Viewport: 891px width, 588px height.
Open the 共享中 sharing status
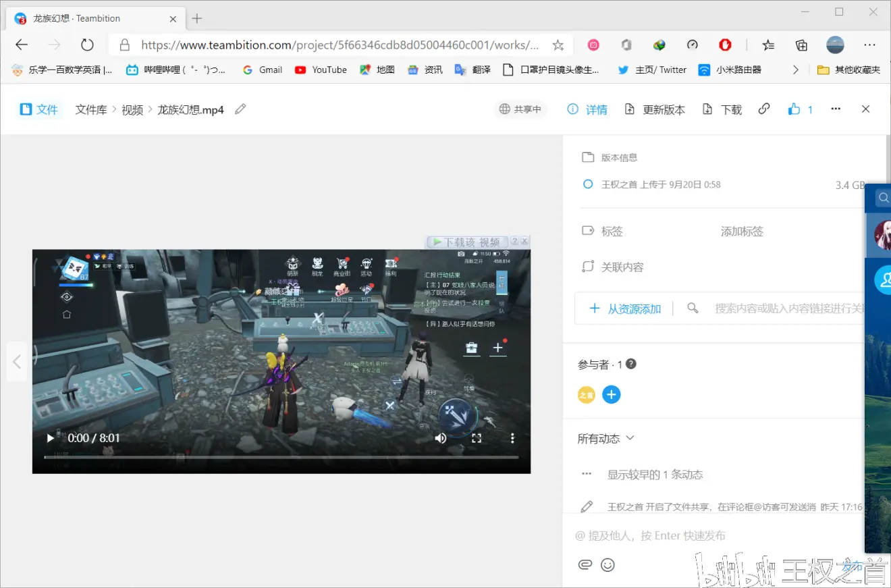(520, 109)
